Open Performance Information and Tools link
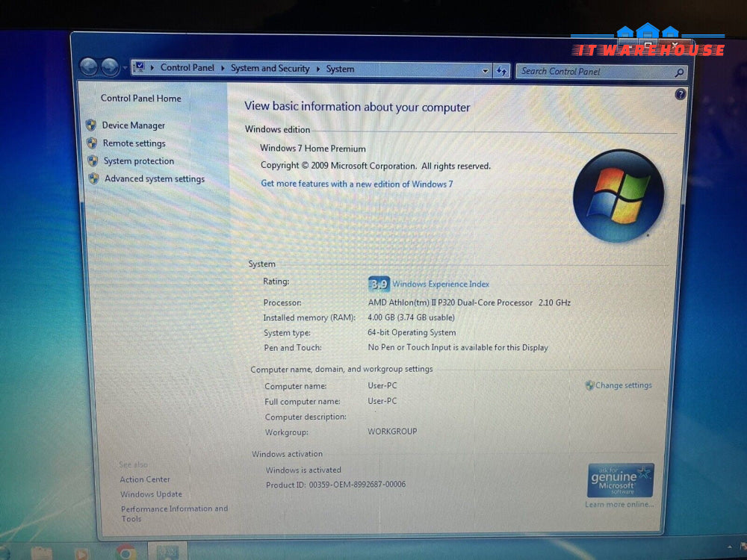This screenshot has width=747, height=560. 174,514
